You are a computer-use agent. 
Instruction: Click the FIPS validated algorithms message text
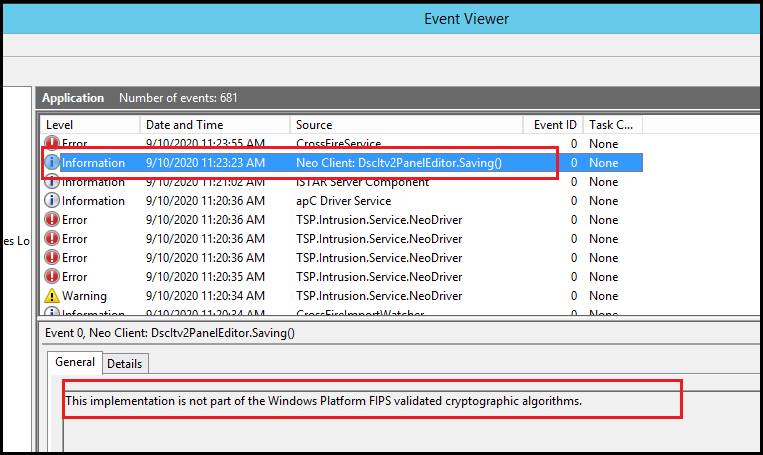tap(323, 401)
